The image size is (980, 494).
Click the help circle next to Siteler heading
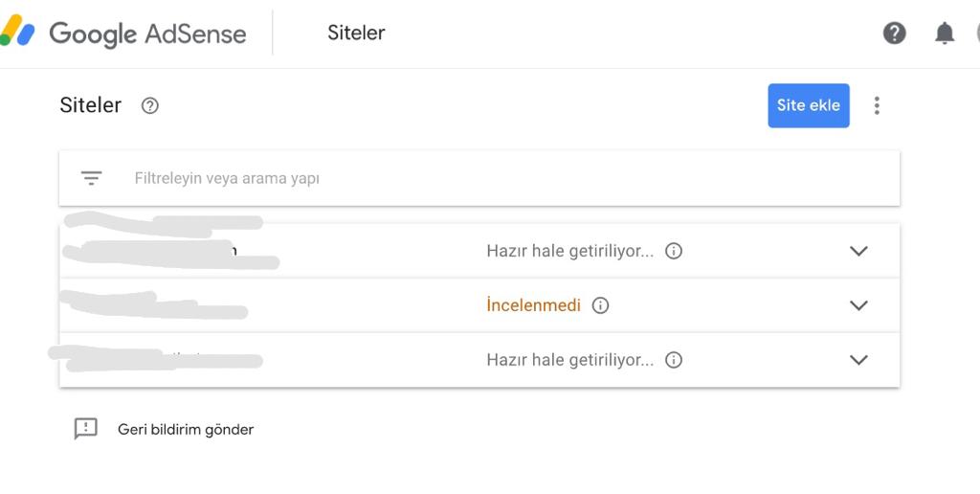[150, 105]
